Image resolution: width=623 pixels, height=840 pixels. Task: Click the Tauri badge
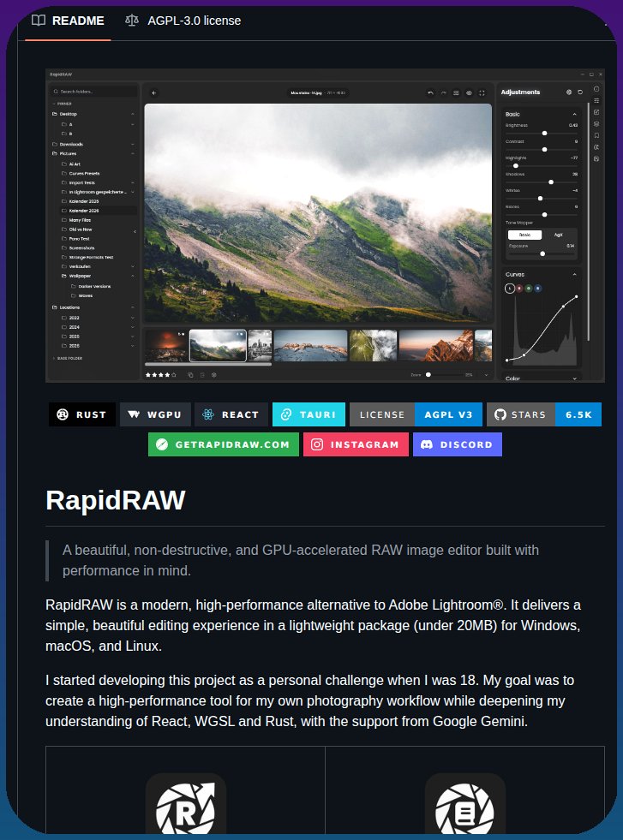coord(309,414)
